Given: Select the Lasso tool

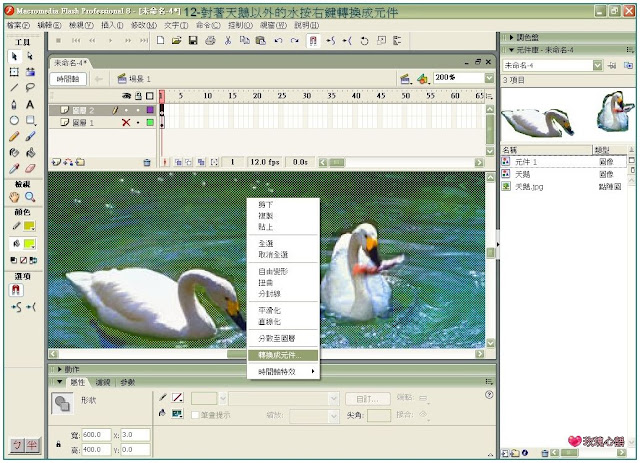Looking at the screenshot, I should (x=30, y=88).
